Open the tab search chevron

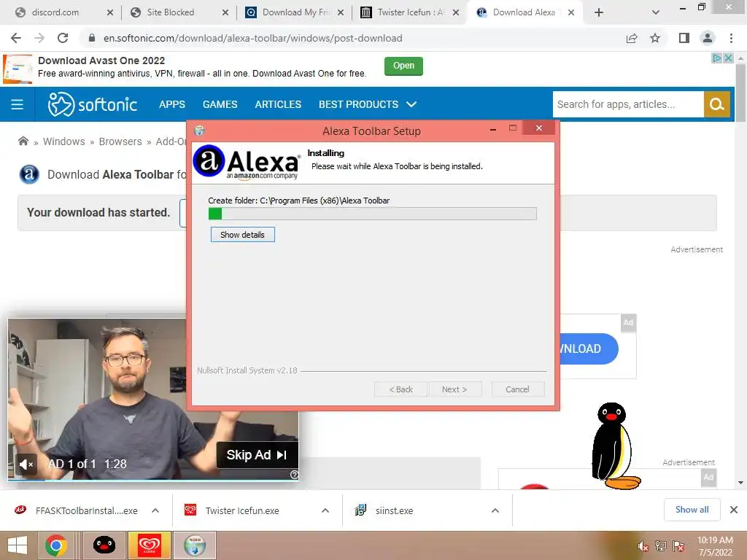coord(656,12)
